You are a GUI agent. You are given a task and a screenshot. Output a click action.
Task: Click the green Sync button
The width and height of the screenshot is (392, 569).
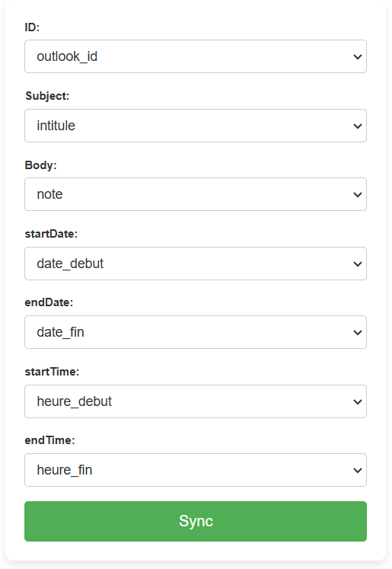[x=196, y=521]
